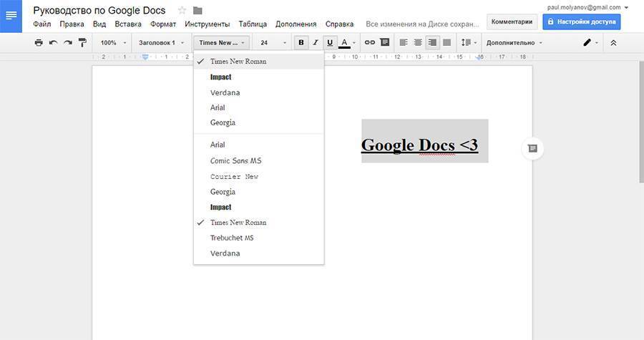Click the save status text link

tap(422, 24)
